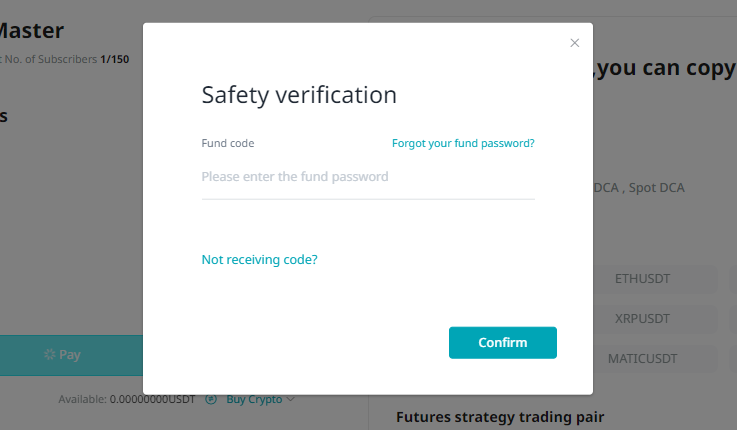This screenshot has height=430, width=737.
Task: Click the 'Futures strategy trading pair' heading
Action: pos(500,417)
